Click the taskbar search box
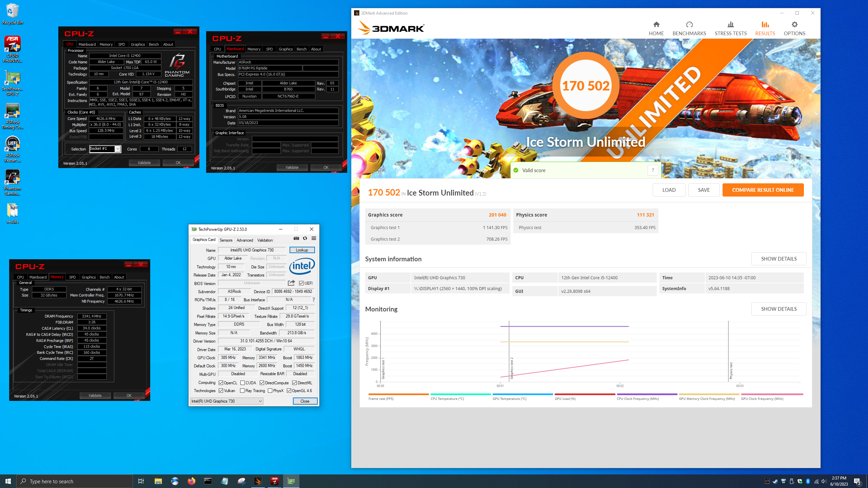868x488 pixels. point(75,481)
